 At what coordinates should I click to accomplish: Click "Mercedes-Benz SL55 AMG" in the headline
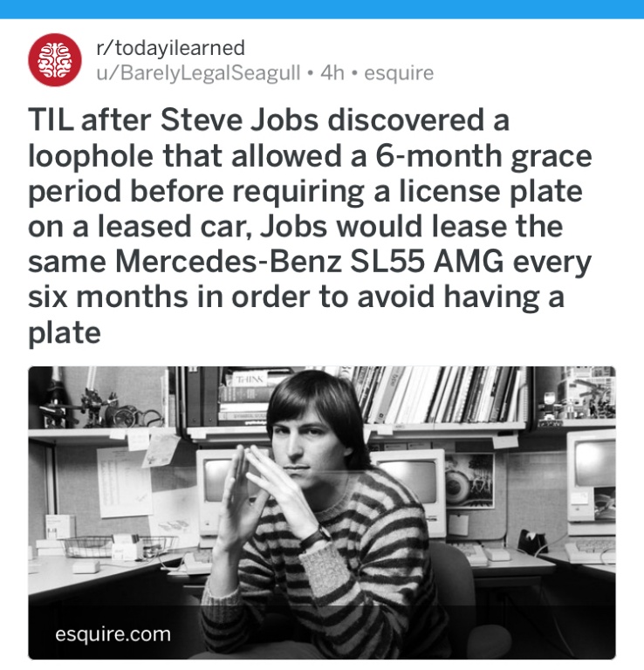point(310,262)
